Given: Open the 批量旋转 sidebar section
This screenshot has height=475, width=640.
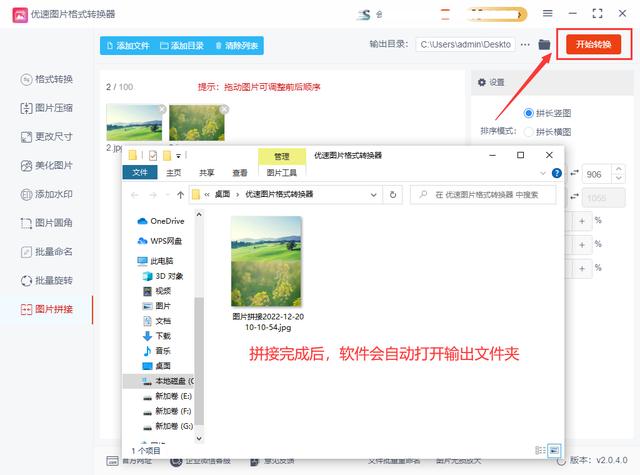Looking at the screenshot, I should tap(47, 281).
